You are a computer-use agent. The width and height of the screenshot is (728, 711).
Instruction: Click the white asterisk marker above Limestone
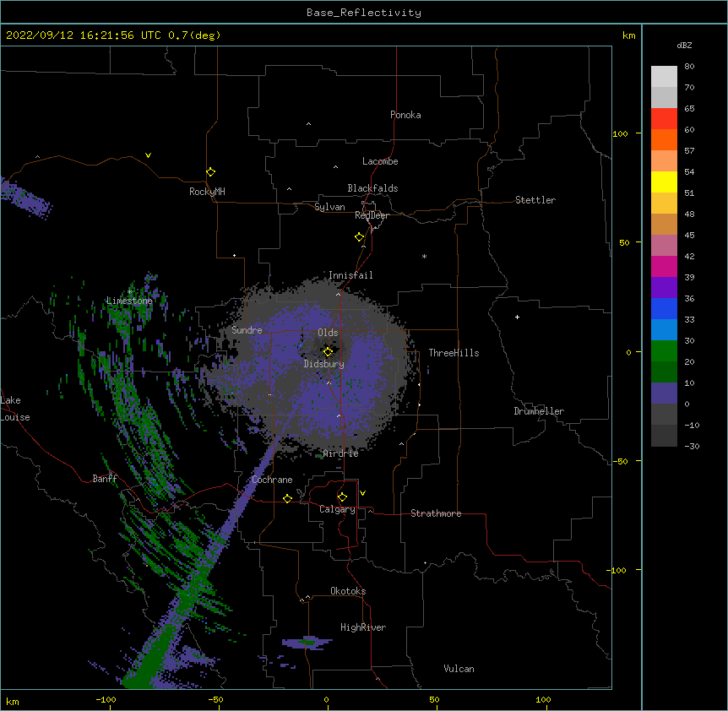(x=129, y=292)
